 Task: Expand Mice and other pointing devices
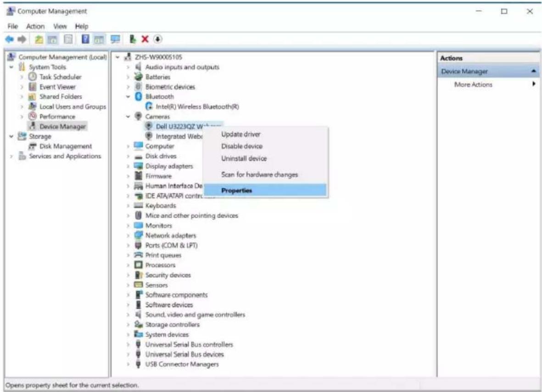[x=128, y=216]
